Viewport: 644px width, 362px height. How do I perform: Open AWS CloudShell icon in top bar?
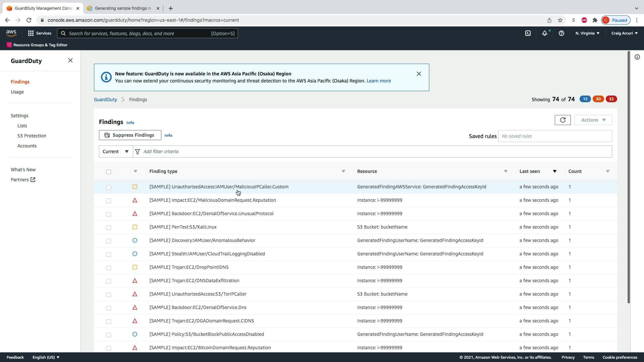click(x=528, y=33)
